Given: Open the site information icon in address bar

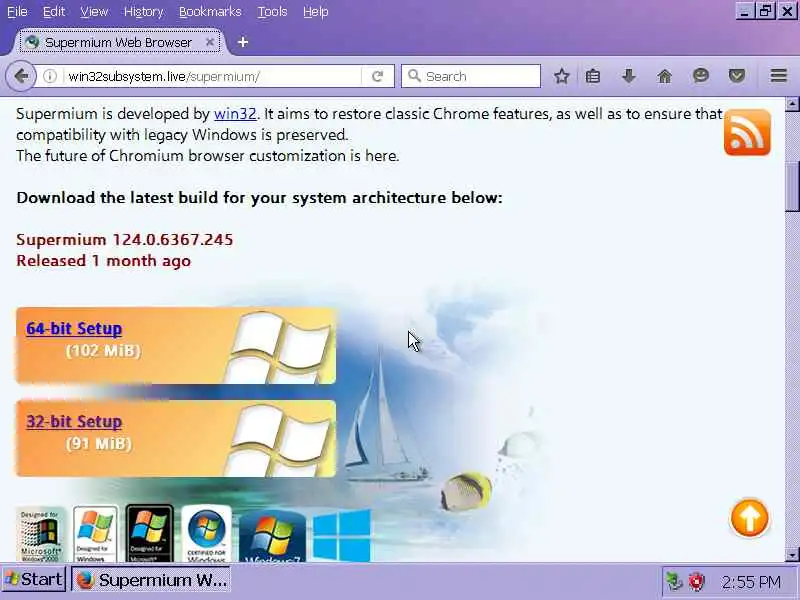Looking at the screenshot, I should (49, 77).
